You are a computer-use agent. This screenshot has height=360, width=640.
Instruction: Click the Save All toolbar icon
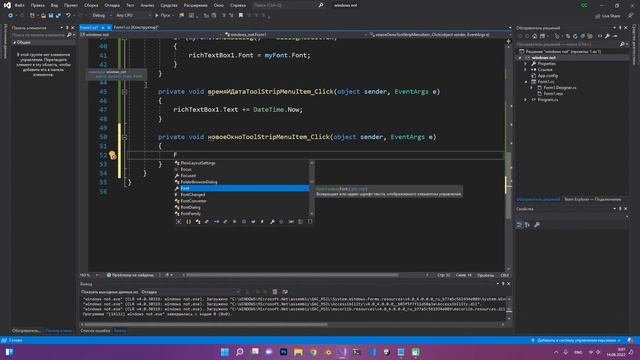(x=58, y=16)
